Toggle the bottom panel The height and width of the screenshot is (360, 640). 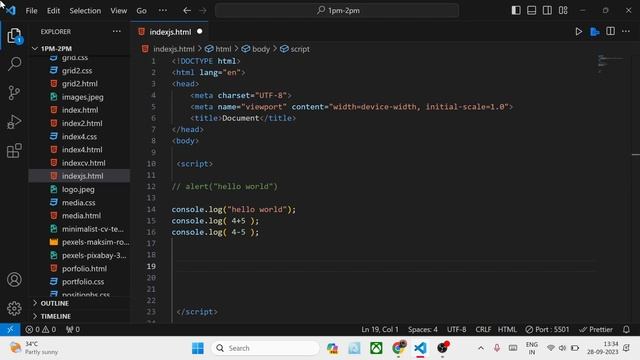click(531, 10)
